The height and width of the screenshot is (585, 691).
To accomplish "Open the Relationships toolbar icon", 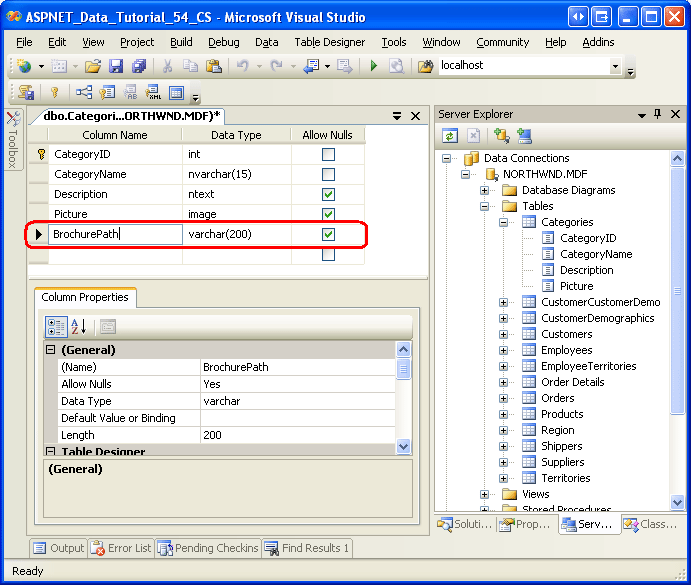I will click(x=84, y=93).
